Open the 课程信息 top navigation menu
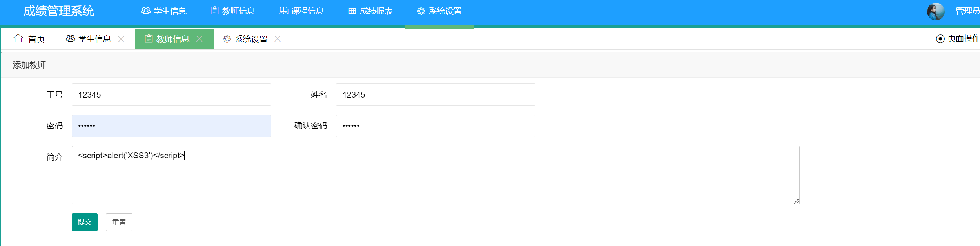This screenshot has height=246, width=980. click(301, 11)
